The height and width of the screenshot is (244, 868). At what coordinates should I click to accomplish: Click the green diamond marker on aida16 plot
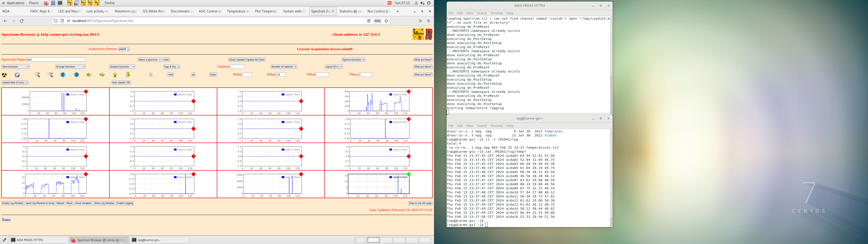pyautogui.click(x=409, y=174)
